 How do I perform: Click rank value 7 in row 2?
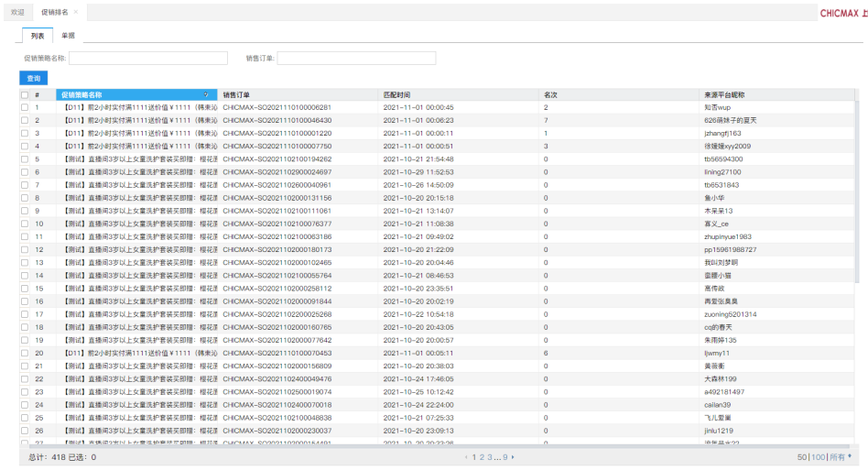pos(546,120)
